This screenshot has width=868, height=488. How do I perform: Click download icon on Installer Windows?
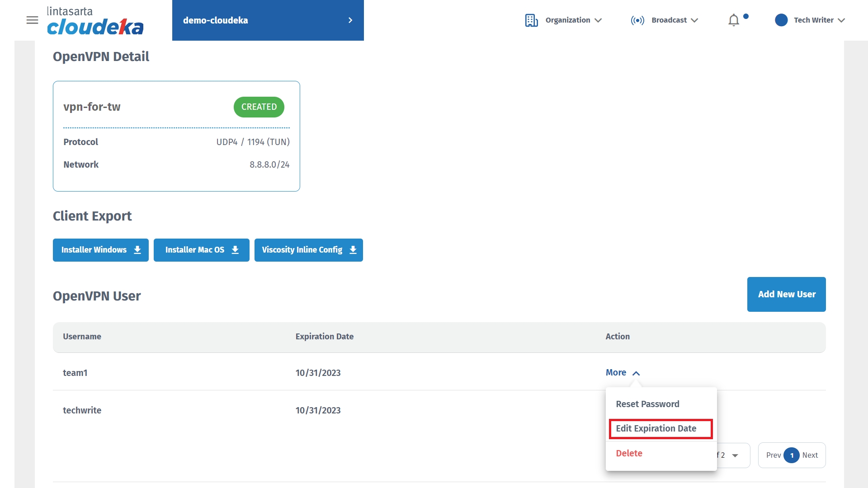coord(137,250)
